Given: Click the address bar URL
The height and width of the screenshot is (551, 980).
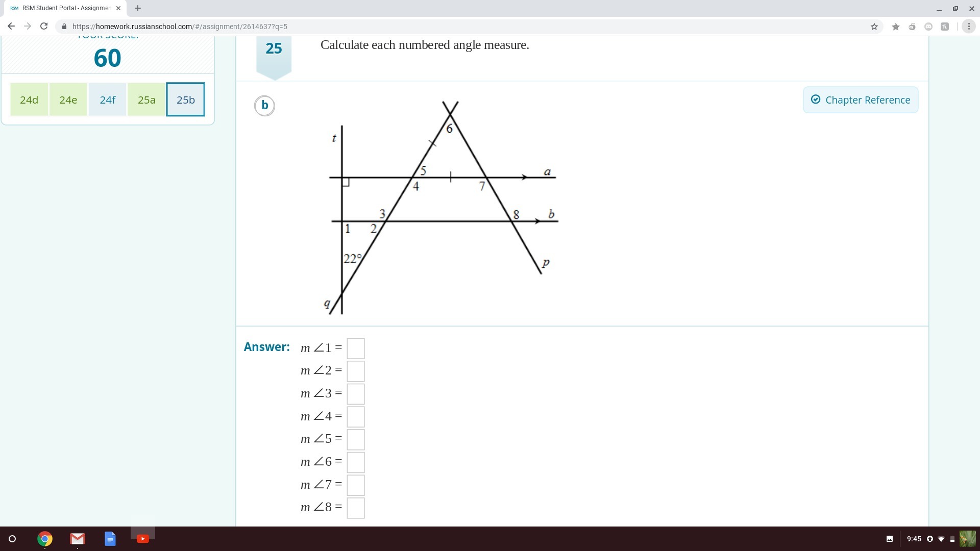Looking at the screenshot, I should click(180, 27).
